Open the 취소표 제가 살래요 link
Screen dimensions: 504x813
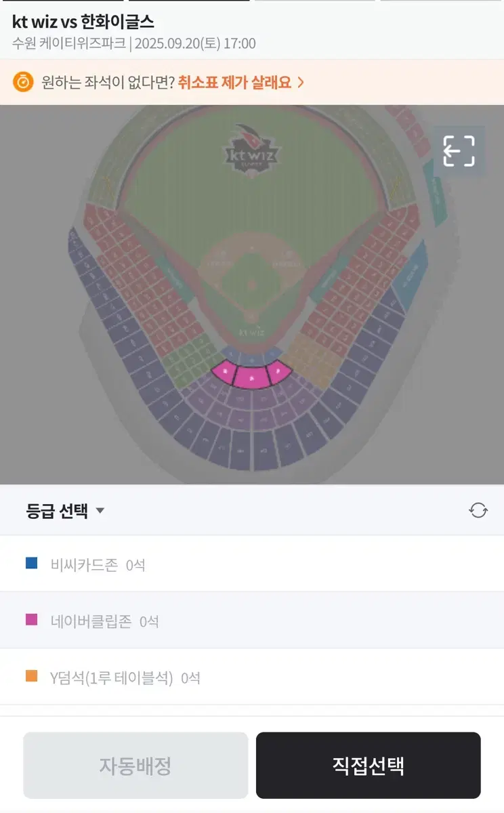click(x=234, y=83)
